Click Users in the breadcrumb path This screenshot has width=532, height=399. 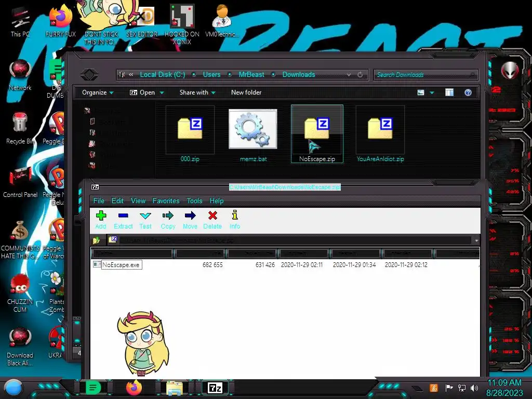click(x=212, y=74)
